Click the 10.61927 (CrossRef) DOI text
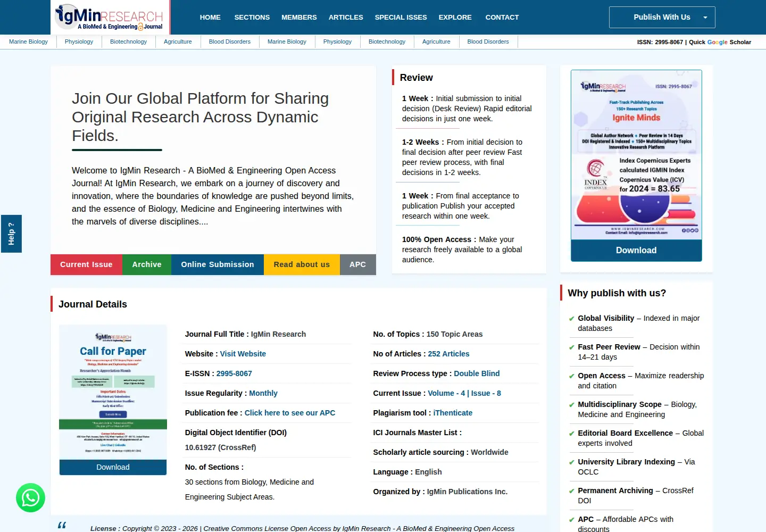Viewport: 766px width, 532px height. click(x=220, y=447)
